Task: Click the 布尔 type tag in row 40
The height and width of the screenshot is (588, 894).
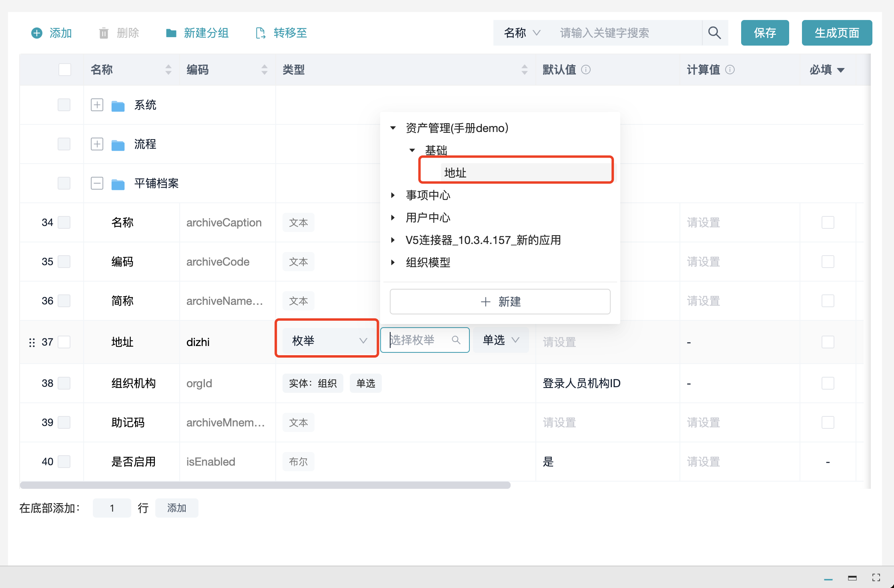Action: [299, 462]
